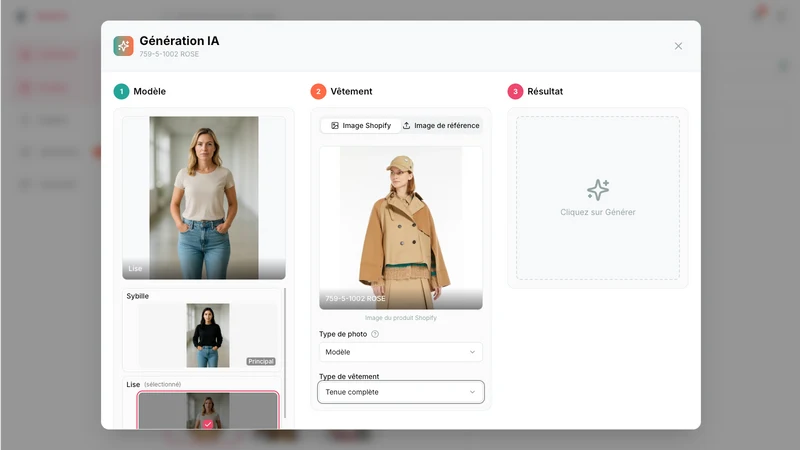
Task: Open the Type de vêtement dropdown
Action: pyautogui.click(x=401, y=392)
